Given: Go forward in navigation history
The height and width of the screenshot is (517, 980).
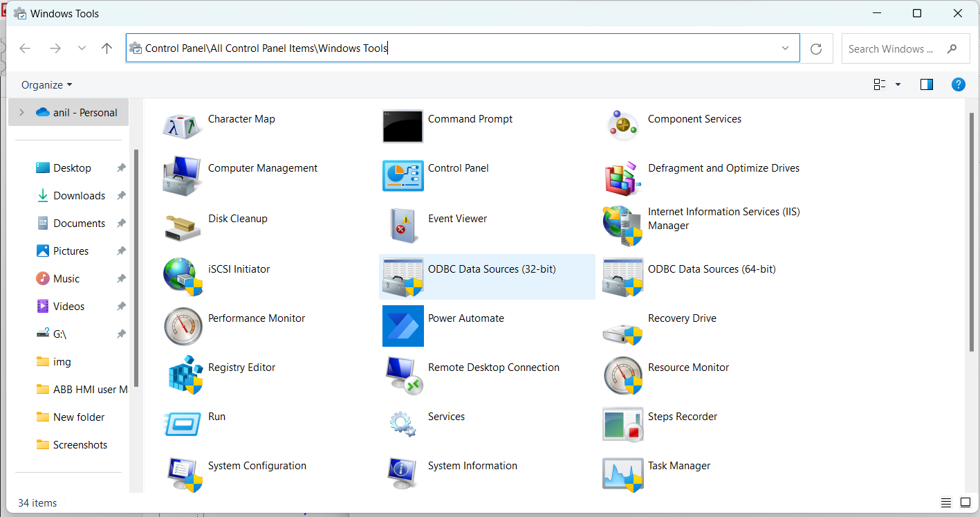Looking at the screenshot, I should click(55, 48).
